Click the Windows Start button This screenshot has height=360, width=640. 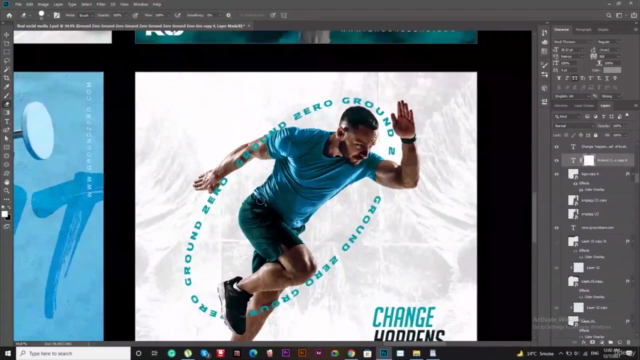tap(8, 353)
